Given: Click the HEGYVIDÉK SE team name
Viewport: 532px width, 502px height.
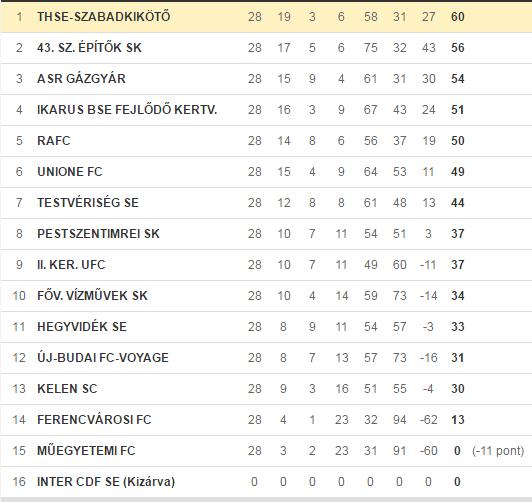Looking at the screenshot, I should coord(82,327).
